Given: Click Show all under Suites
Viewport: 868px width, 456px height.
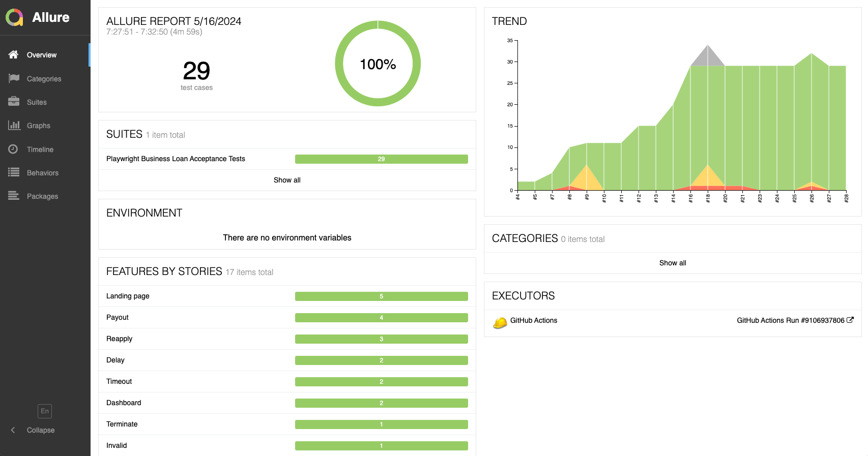Looking at the screenshot, I should pyautogui.click(x=287, y=180).
